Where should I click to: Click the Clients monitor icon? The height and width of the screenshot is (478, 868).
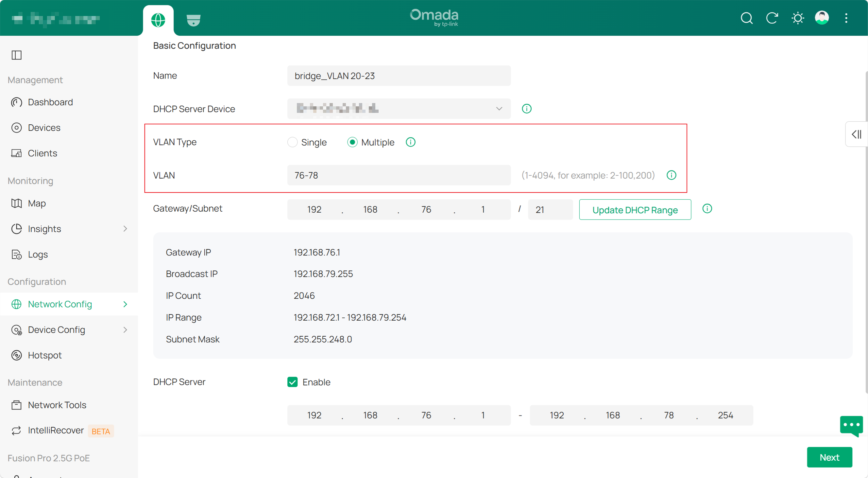(17, 153)
